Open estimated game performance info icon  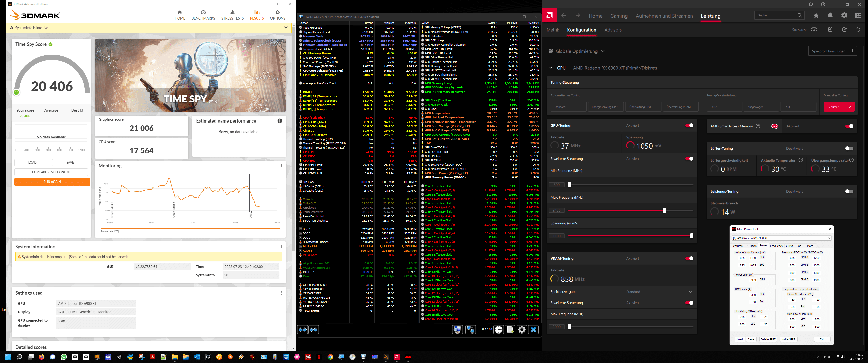point(280,121)
